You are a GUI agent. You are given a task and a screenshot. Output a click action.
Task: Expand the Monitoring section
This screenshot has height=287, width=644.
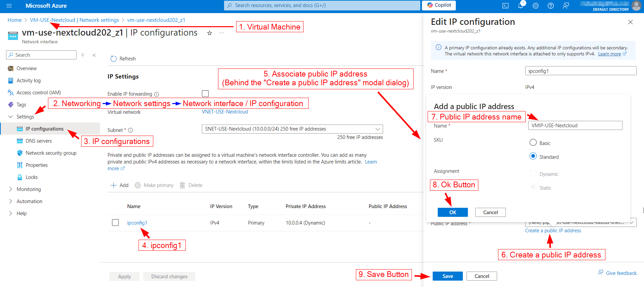click(x=11, y=189)
